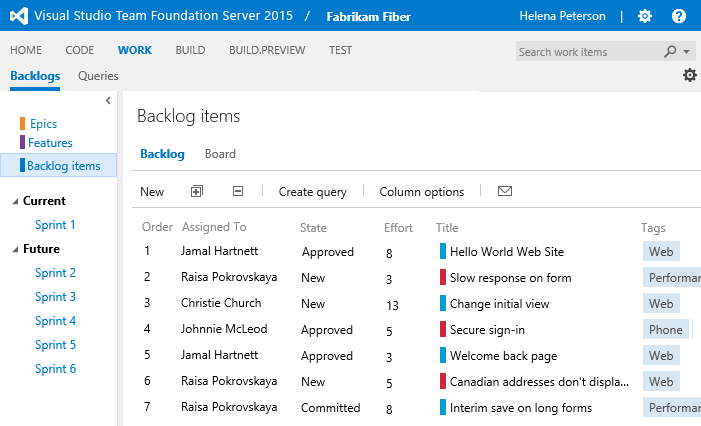Go to the HOME hub
This screenshot has height=426, width=701.
(x=26, y=50)
